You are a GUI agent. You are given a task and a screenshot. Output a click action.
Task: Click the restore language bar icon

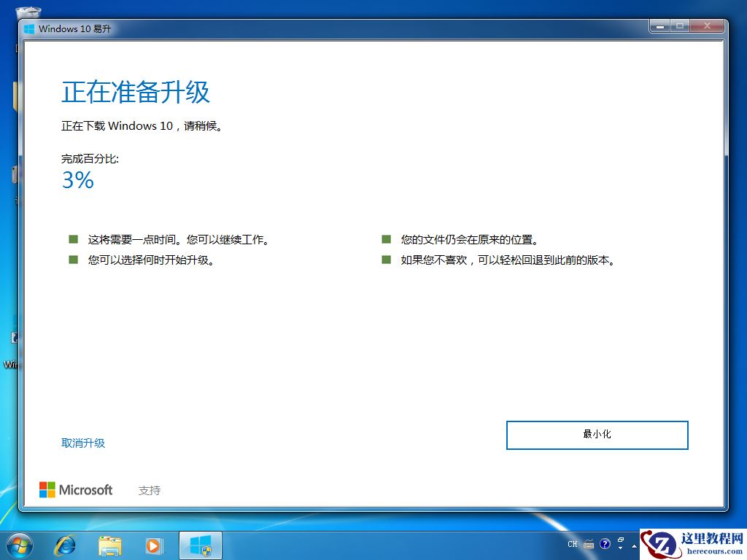pos(620,539)
